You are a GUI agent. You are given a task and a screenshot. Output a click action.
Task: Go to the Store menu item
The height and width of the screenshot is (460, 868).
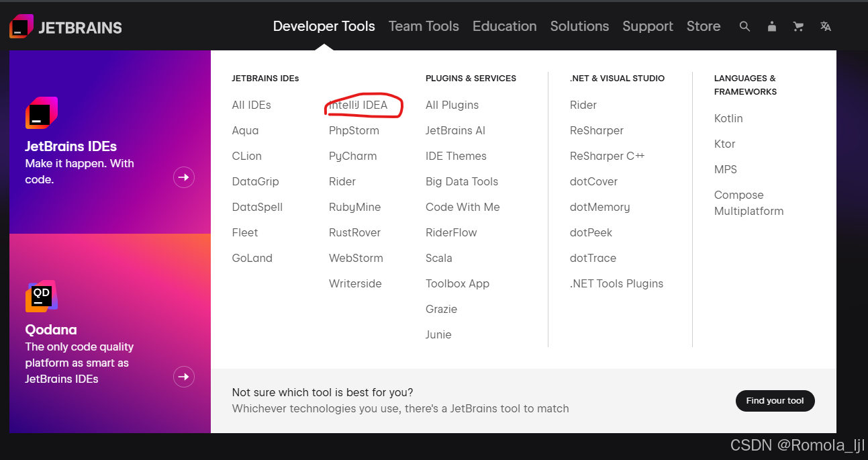click(704, 26)
